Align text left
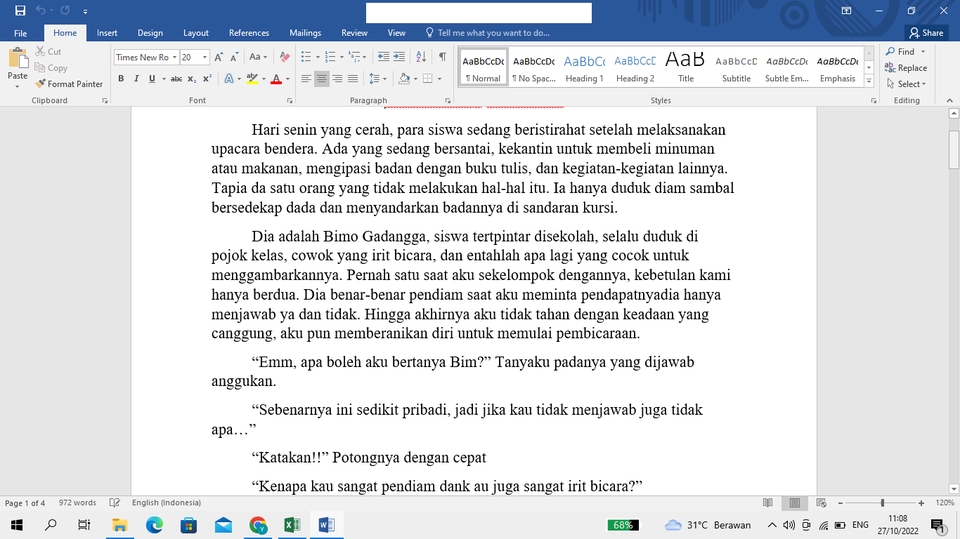The height and width of the screenshot is (539, 960). click(x=306, y=78)
